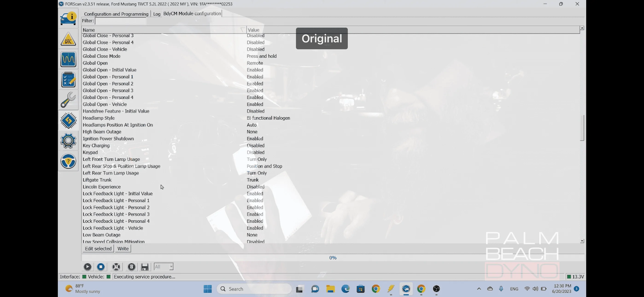Click into the Filter text field

120,21
